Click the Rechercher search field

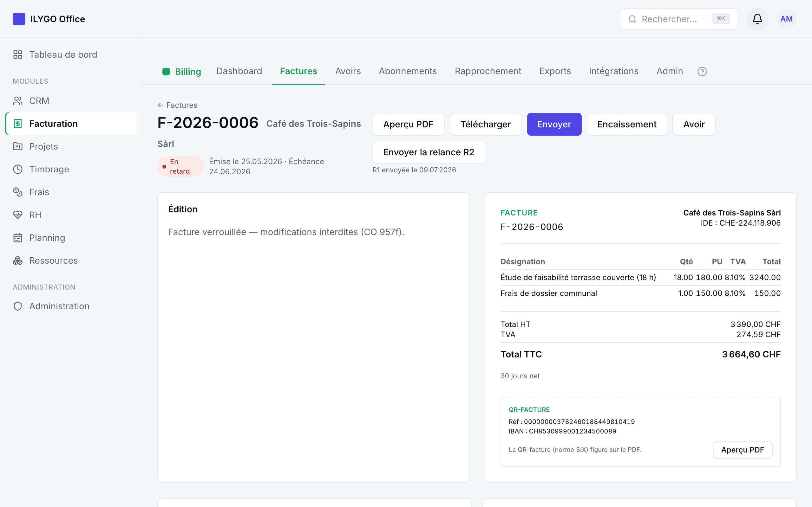coord(679,19)
